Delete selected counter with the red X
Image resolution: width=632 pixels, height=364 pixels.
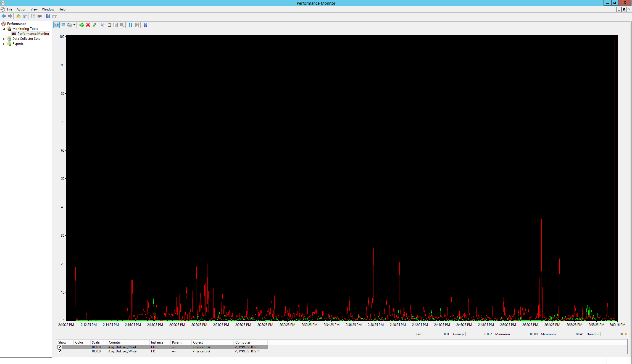coord(88,25)
